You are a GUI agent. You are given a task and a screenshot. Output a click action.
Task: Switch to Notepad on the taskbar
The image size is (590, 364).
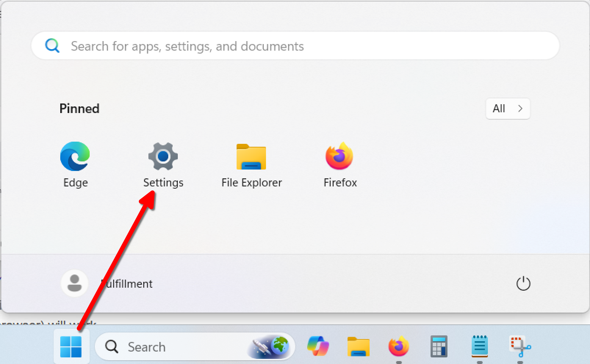pyautogui.click(x=479, y=347)
